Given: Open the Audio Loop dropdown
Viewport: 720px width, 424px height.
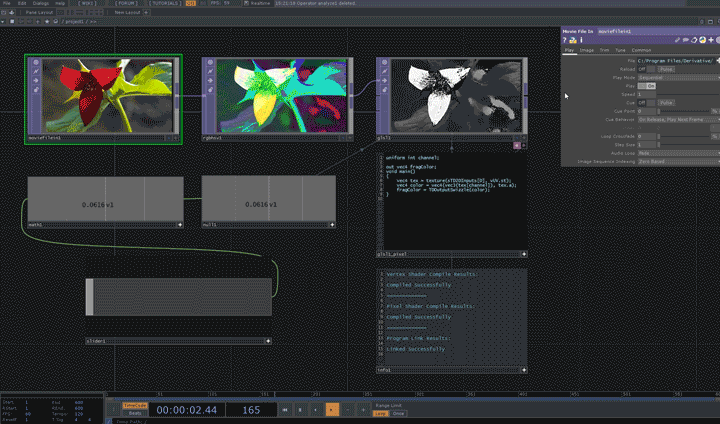Looking at the screenshot, I should tap(679, 153).
